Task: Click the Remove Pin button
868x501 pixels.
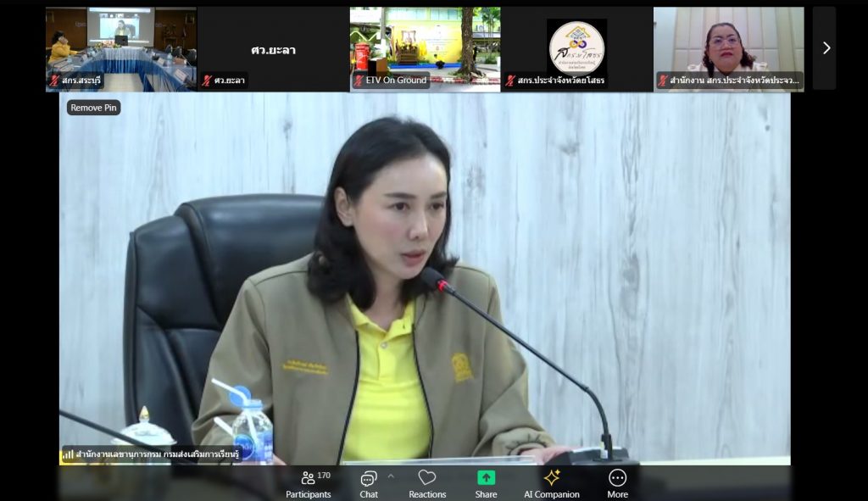Action: coord(94,108)
